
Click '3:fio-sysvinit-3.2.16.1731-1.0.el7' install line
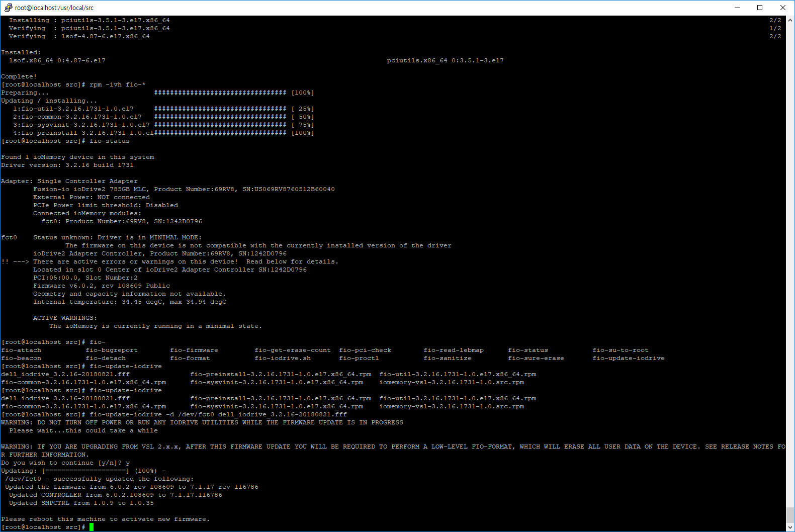pyautogui.click(x=163, y=125)
